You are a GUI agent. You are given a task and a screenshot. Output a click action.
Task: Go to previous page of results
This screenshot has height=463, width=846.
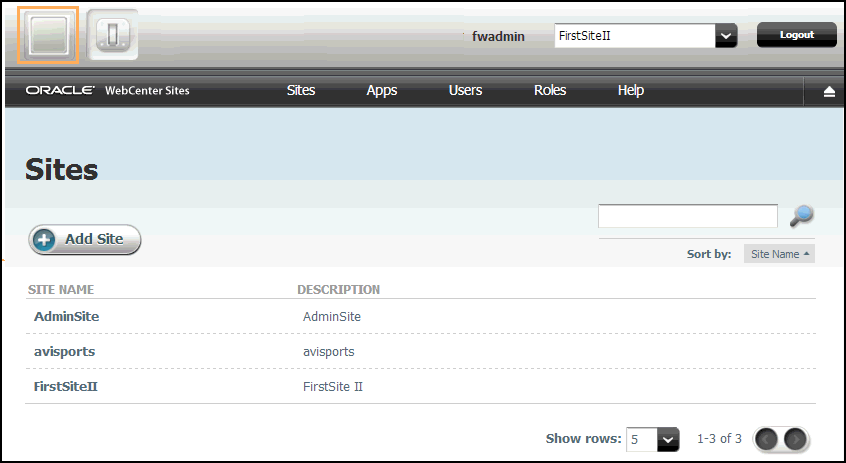[766, 439]
